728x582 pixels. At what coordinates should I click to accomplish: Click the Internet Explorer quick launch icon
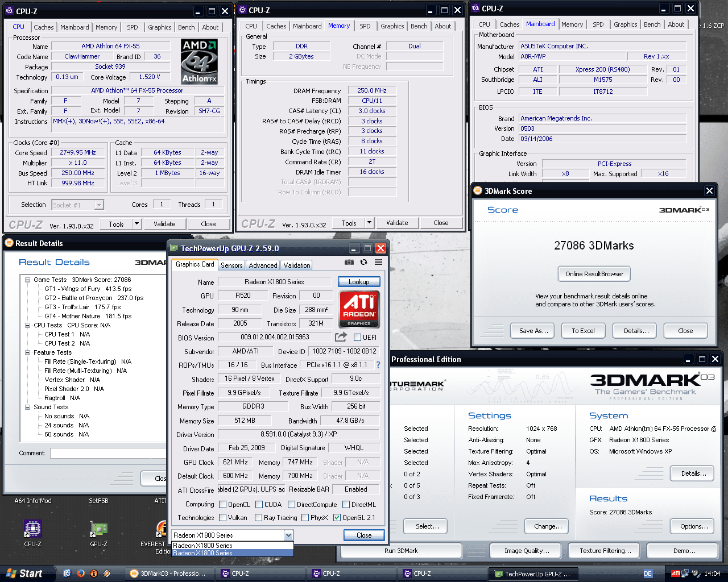tap(67, 573)
